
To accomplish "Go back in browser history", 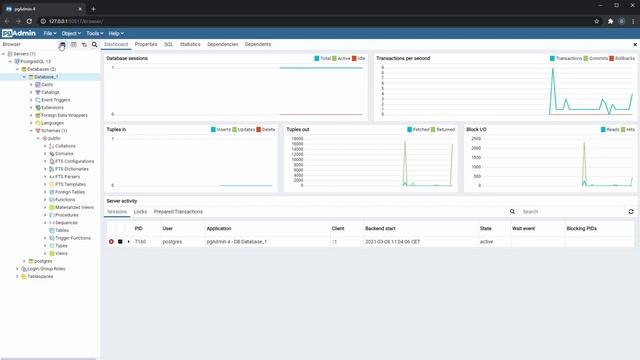I will pos(7,21).
